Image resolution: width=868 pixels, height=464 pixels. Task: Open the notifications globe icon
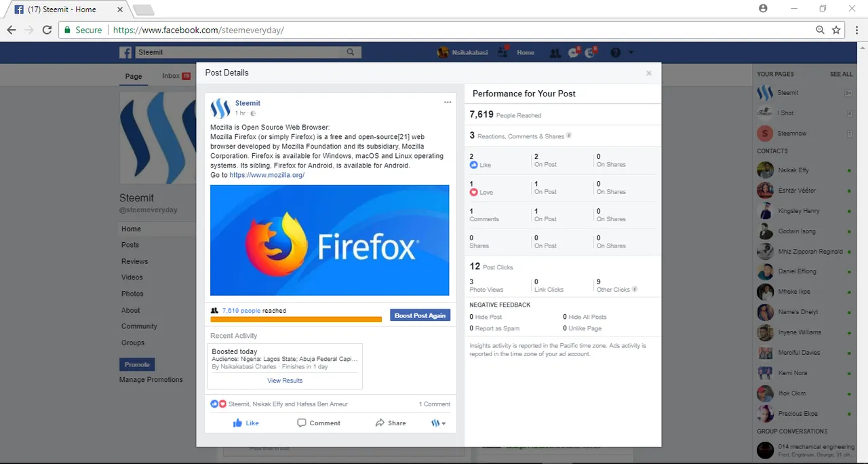click(x=591, y=53)
